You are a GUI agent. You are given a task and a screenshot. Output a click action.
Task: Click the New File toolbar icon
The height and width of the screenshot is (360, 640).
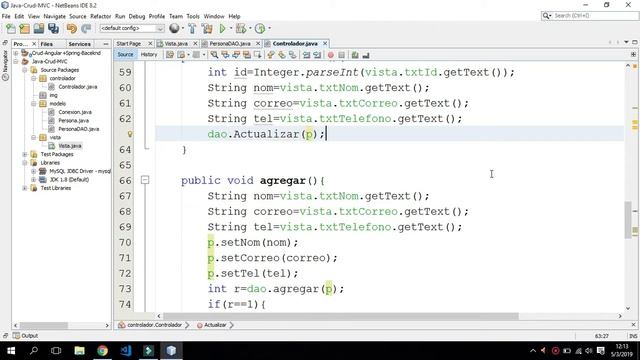coord(11,29)
